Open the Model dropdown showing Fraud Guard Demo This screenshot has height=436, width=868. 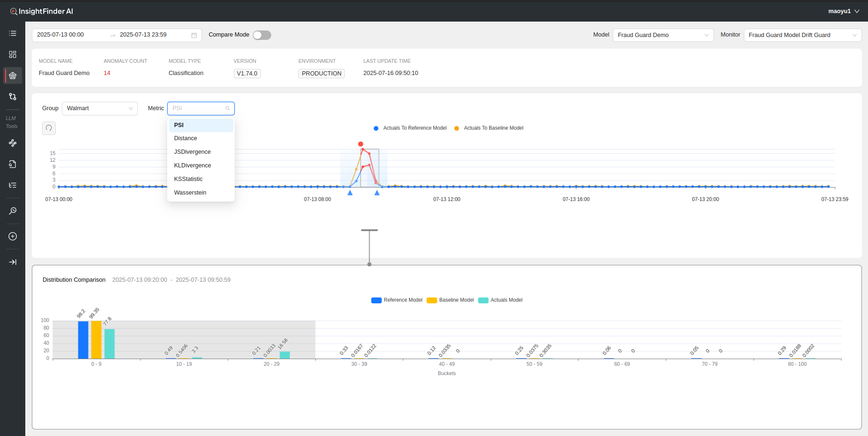662,35
